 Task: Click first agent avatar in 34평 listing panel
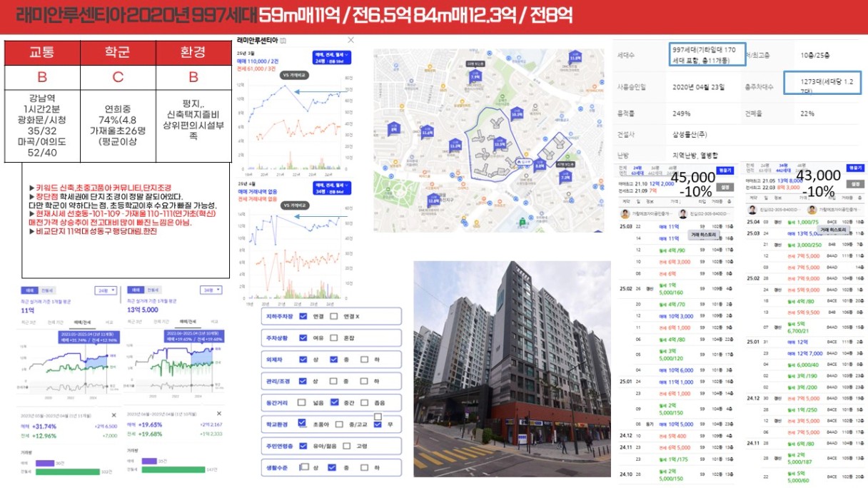point(752,210)
